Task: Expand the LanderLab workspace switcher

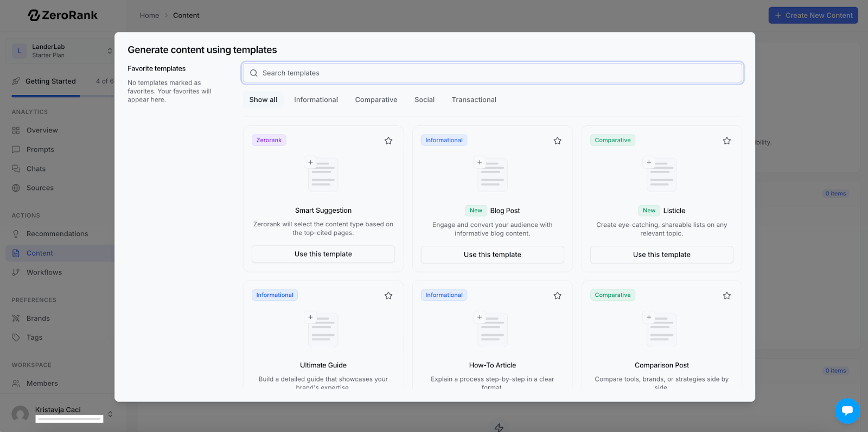Action: coord(110,51)
